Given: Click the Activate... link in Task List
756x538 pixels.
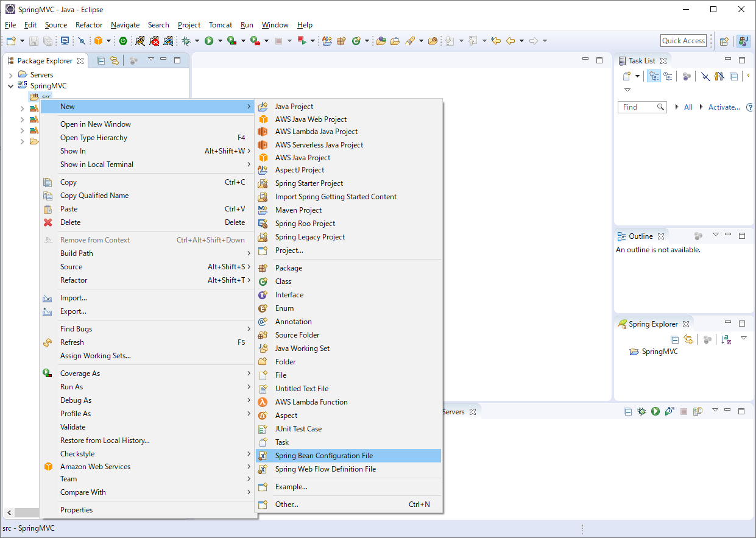Looking at the screenshot, I should pos(724,107).
